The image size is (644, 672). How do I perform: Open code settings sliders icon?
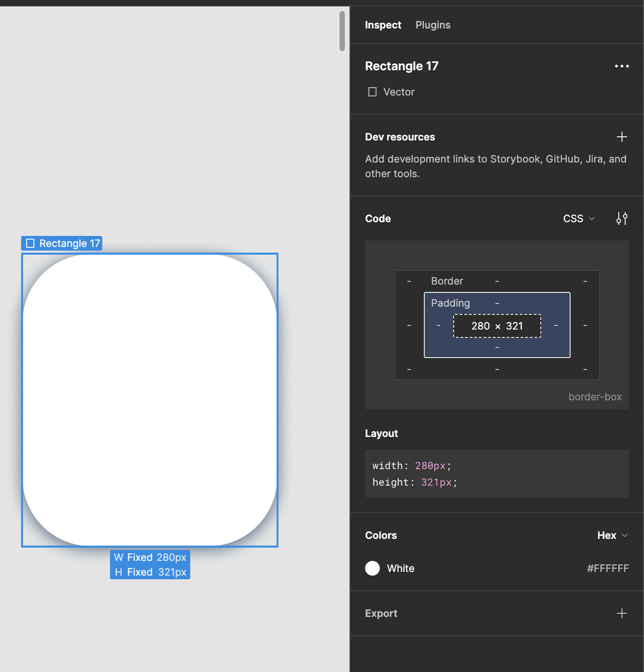(622, 218)
